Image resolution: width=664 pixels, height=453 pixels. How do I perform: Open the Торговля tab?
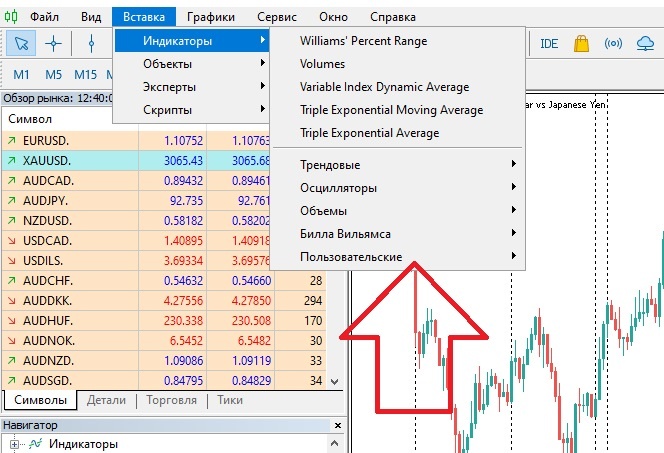172,400
